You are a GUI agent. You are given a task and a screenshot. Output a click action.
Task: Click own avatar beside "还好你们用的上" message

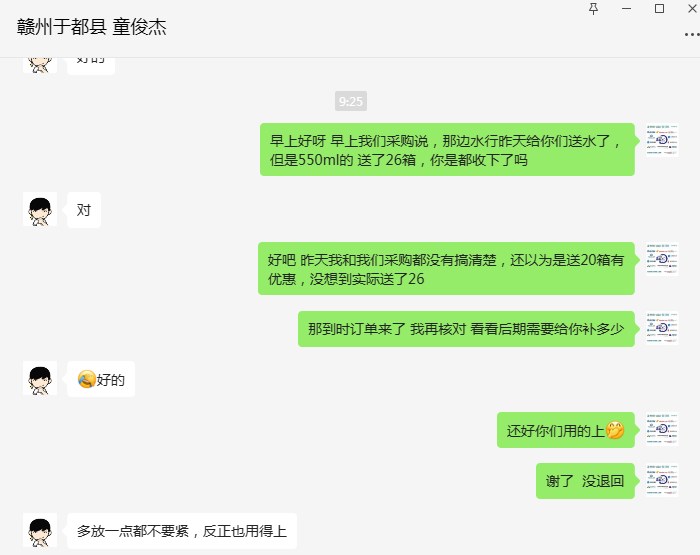coord(662,429)
